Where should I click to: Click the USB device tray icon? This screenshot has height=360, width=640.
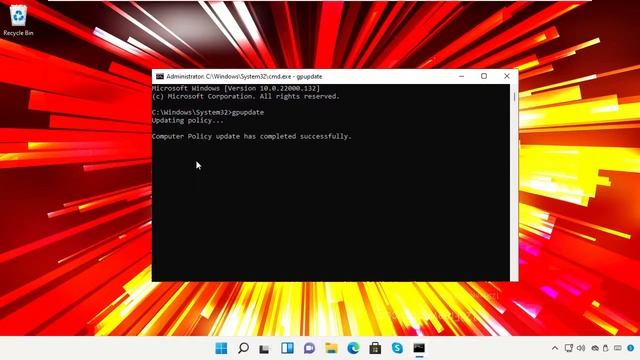tap(606, 348)
